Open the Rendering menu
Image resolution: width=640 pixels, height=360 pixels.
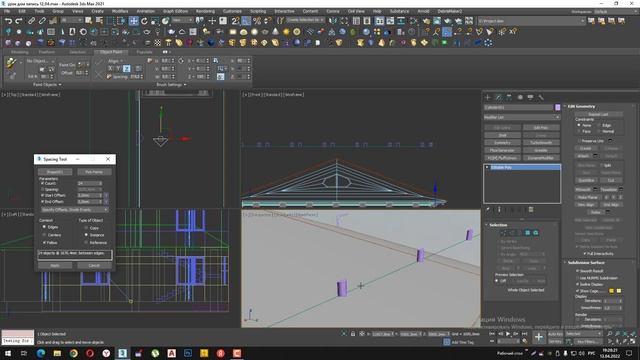tap(205, 11)
